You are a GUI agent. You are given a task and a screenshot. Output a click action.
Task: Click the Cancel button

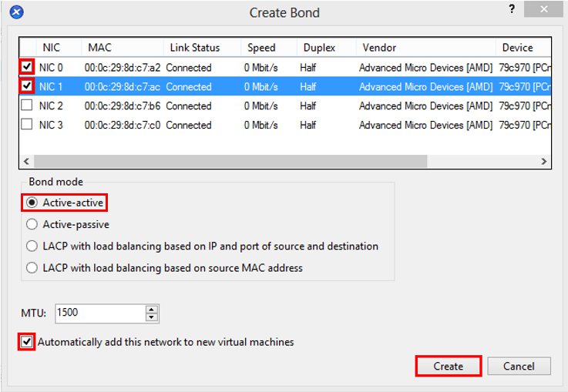[519, 366]
